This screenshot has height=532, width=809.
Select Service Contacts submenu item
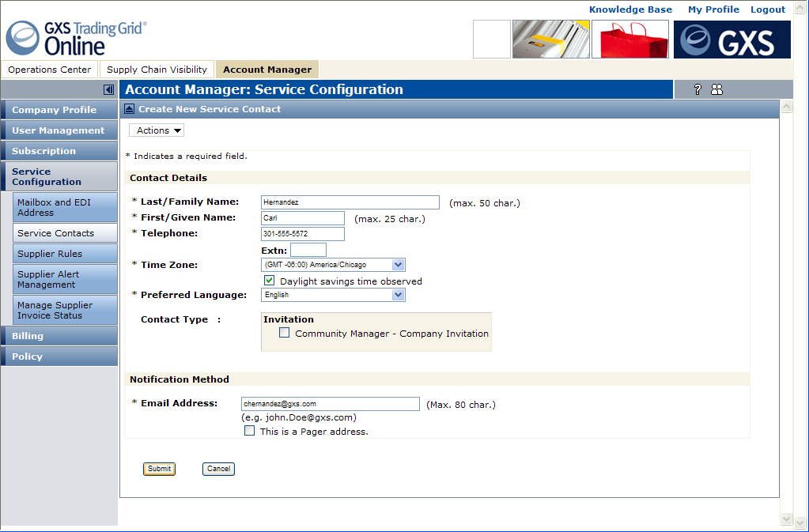pyautogui.click(x=65, y=233)
